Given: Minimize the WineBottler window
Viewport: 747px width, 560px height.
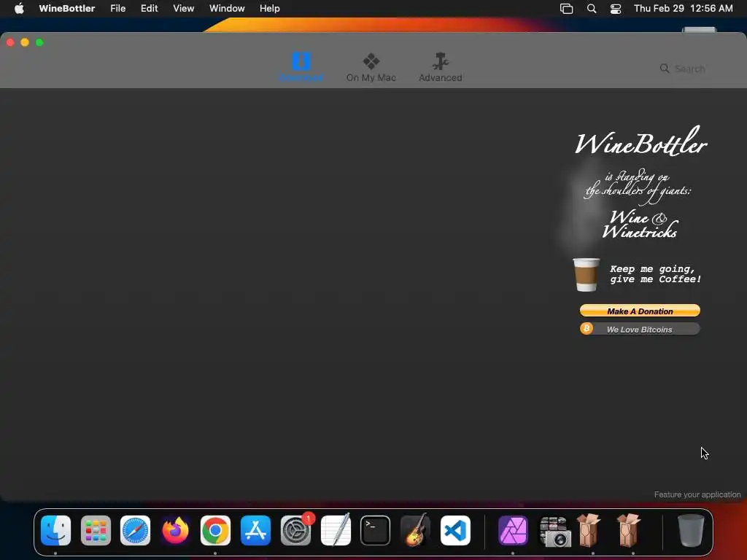Looking at the screenshot, I should pos(25,42).
